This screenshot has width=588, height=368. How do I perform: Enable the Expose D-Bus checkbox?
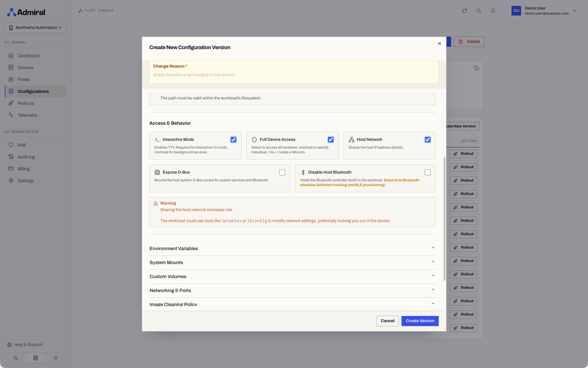pos(282,172)
